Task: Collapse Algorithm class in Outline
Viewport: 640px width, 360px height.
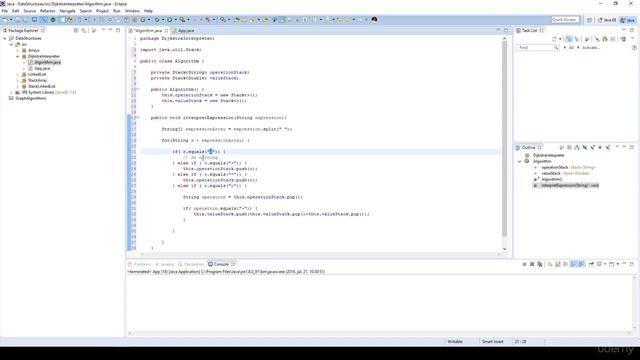Action: pyautogui.click(x=520, y=162)
